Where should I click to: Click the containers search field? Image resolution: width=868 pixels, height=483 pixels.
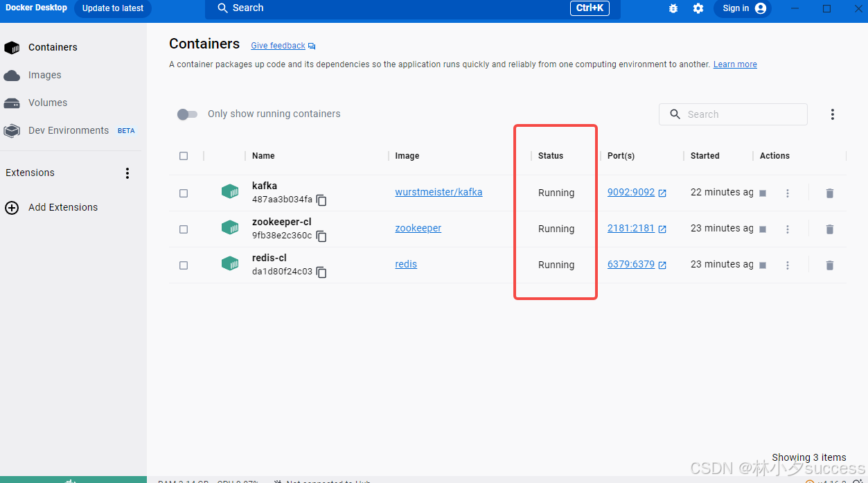point(733,114)
